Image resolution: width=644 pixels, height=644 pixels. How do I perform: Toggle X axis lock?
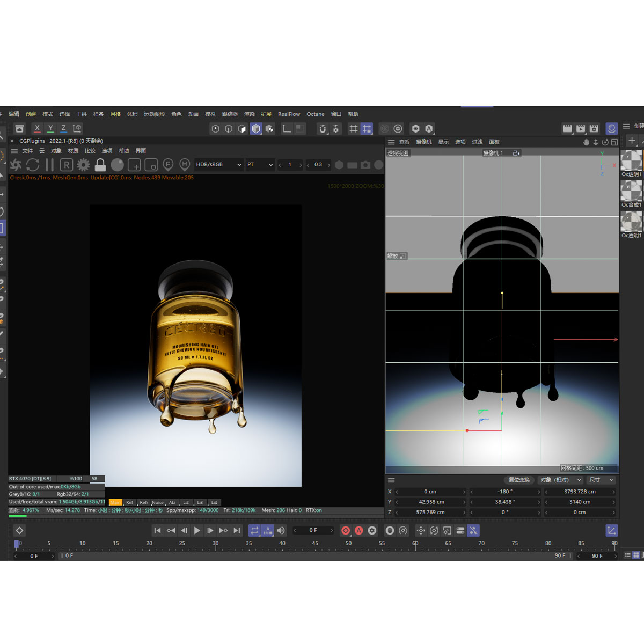[37, 129]
